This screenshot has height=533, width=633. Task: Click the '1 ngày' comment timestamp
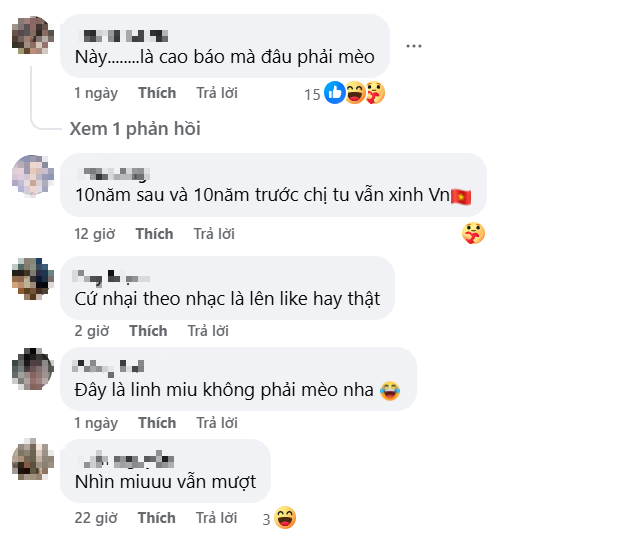[96, 93]
